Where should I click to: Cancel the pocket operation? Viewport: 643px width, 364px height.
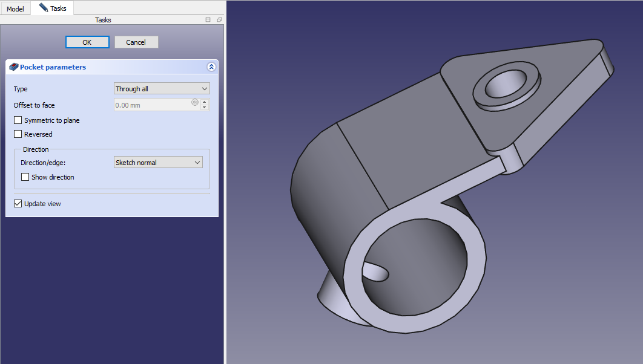(136, 42)
